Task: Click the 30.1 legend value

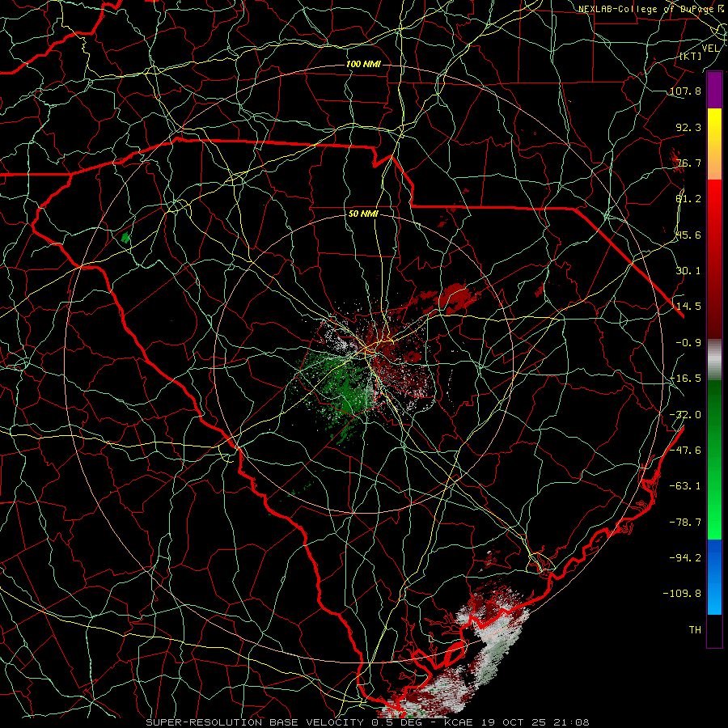Action: pyautogui.click(x=688, y=271)
